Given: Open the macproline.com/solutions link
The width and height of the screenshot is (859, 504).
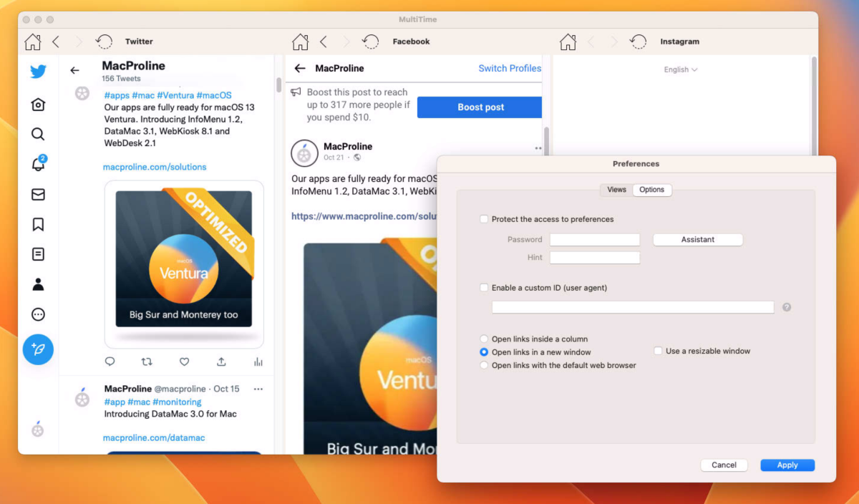Looking at the screenshot, I should [155, 167].
